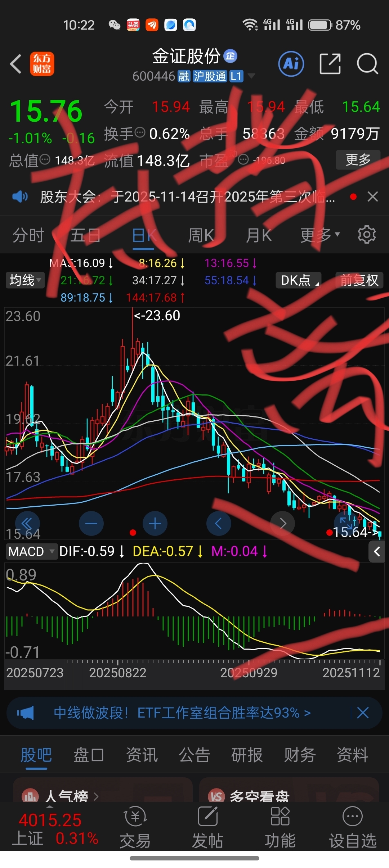Launch the Ai assistant icon
Viewport: 389px width, 868px height.
(x=291, y=64)
